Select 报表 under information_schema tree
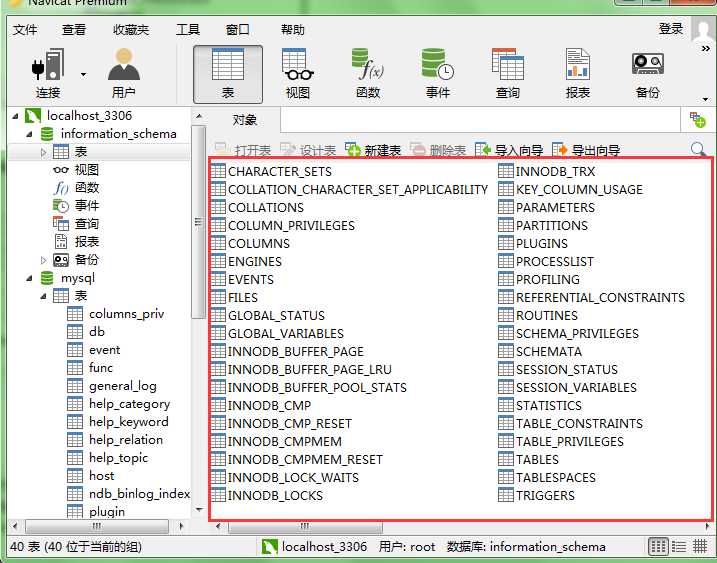 click(87, 241)
